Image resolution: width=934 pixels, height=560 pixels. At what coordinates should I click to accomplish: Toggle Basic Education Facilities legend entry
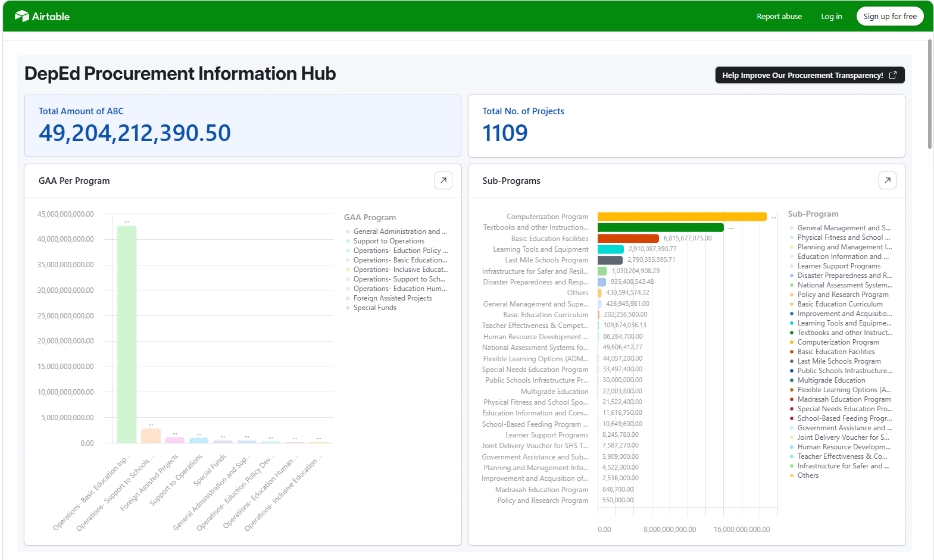tap(832, 352)
